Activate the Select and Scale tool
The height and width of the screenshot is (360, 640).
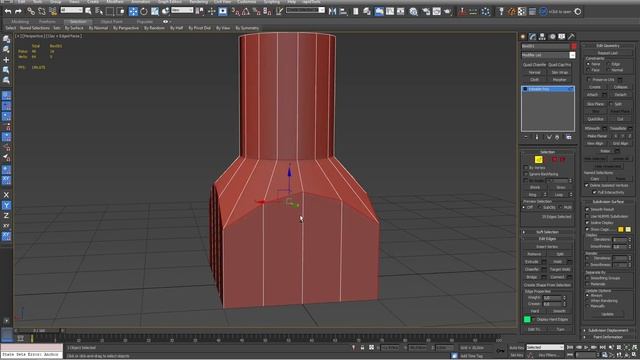click(155, 11)
